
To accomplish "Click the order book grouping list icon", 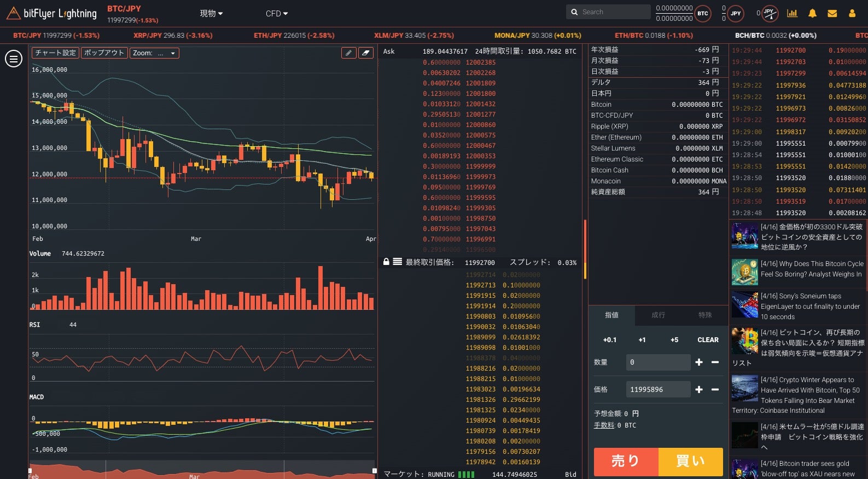I will coord(398,262).
